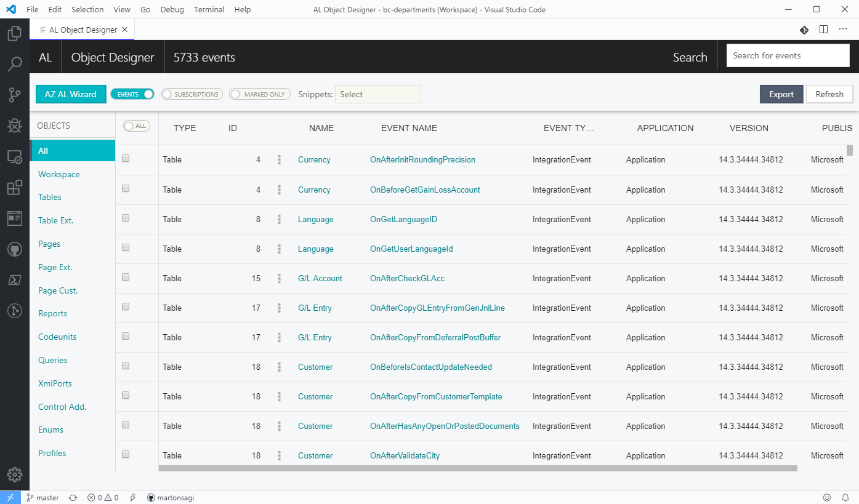Viewport: 859px width, 504px height.
Task: Check the OnBeforeGetGainLossAccount row checkbox
Action: click(x=126, y=188)
